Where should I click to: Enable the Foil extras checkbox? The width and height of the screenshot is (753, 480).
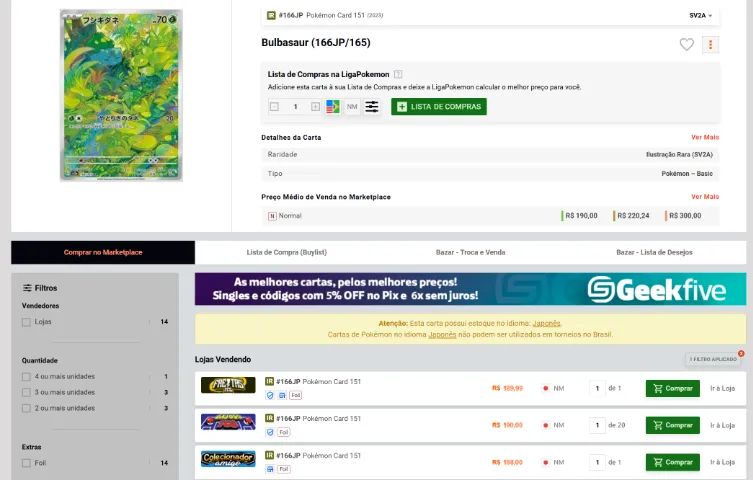(26, 464)
